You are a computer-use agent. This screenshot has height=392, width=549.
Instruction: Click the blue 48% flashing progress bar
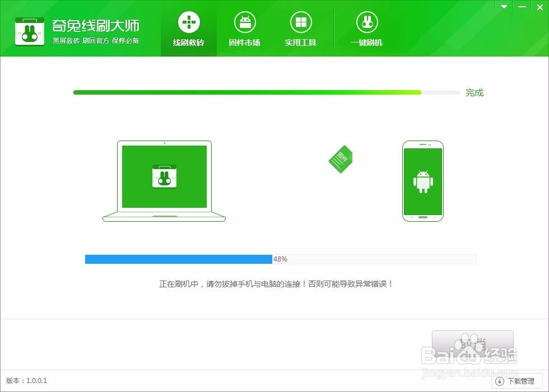(281, 259)
